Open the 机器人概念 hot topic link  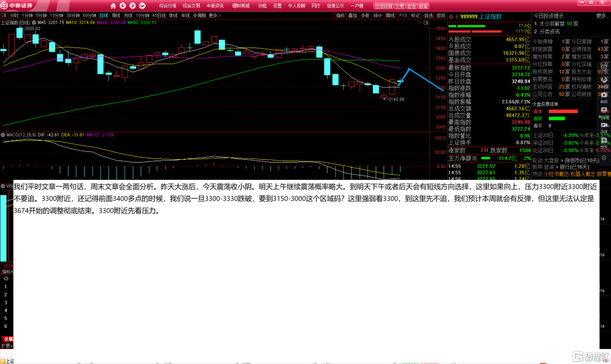point(583,174)
